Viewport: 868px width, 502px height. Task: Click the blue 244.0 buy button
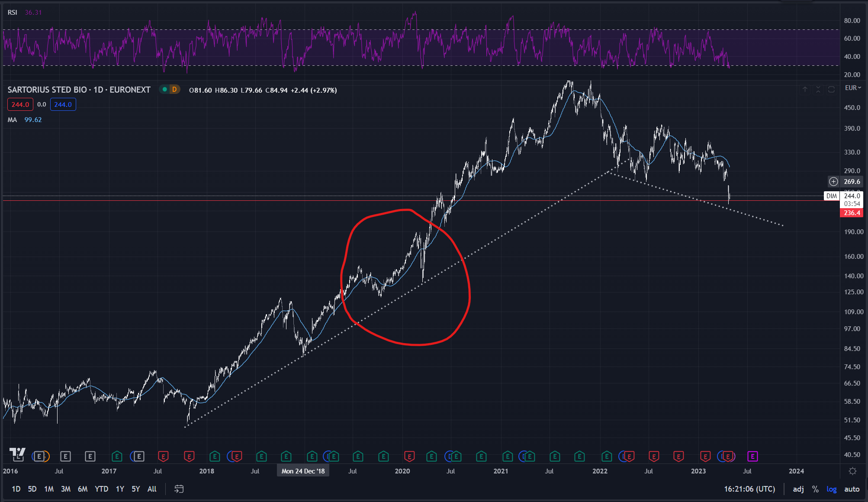63,104
